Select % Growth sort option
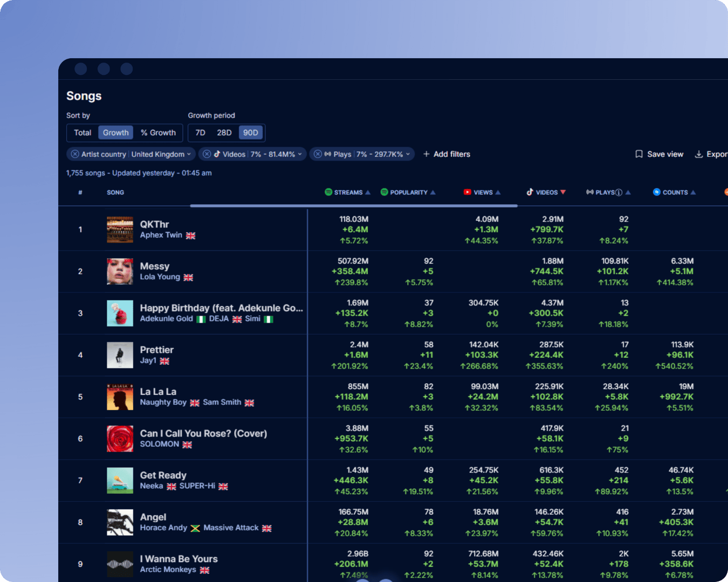The height and width of the screenshot is (582, 728). 158,133
